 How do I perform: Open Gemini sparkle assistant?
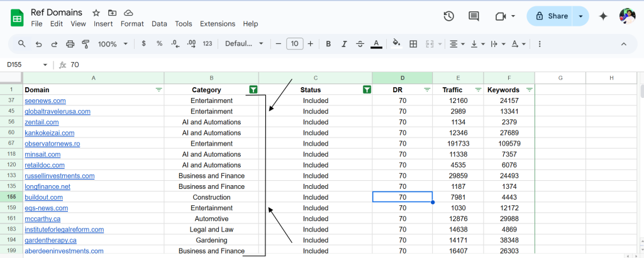(x=603, y=16)
